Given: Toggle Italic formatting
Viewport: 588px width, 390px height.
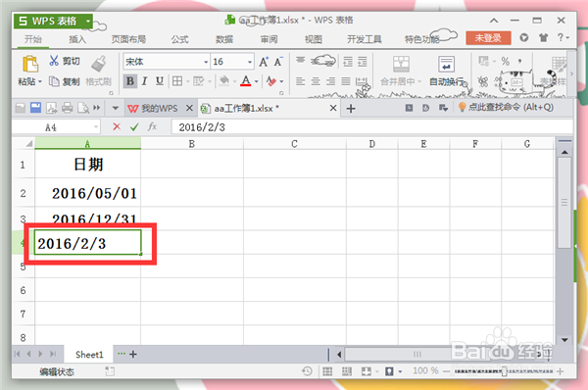Looking at the screenshot, I should [x=144, y=81].
